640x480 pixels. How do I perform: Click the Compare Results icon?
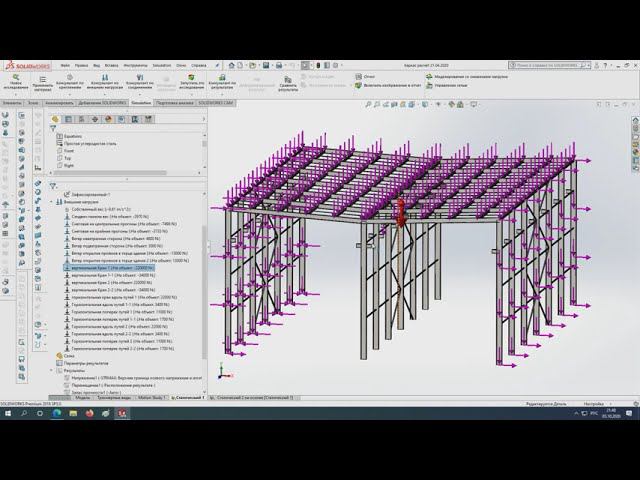click(288, 79)
